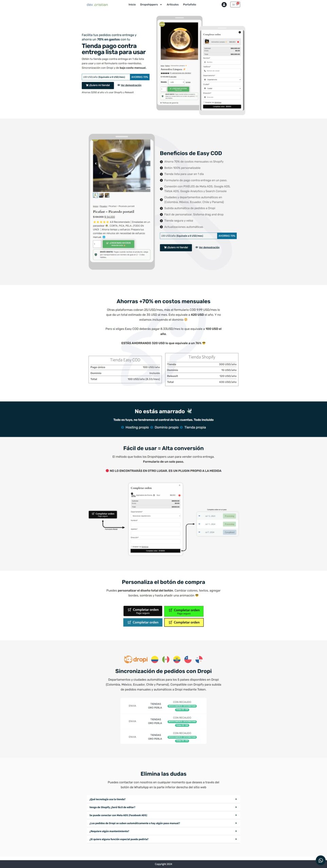
Task: View the Jul 13, 2024 order eye icon
Action: (x=199, y=516)
